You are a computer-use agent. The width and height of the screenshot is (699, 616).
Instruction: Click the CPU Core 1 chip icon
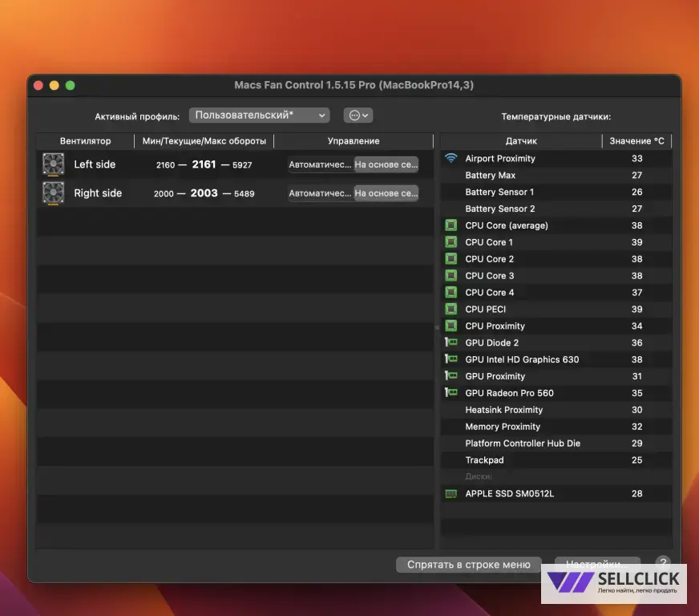451,242
